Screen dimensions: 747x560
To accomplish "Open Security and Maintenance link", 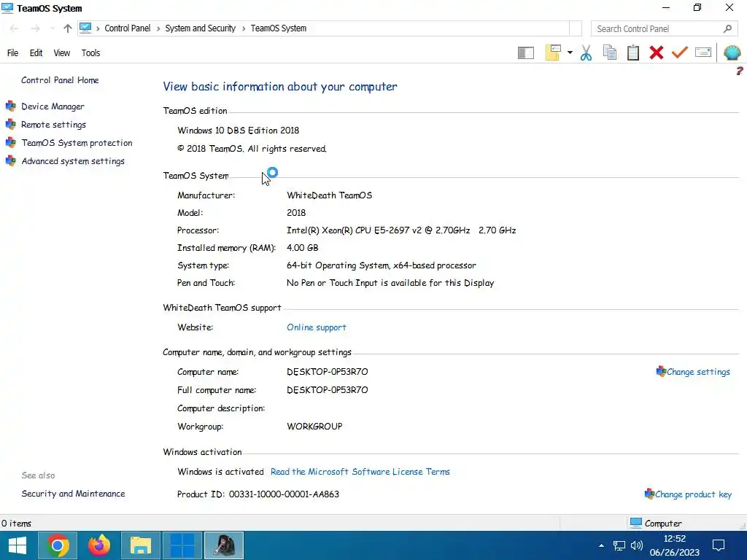I will pyautogui.click(x=74, y=494).
